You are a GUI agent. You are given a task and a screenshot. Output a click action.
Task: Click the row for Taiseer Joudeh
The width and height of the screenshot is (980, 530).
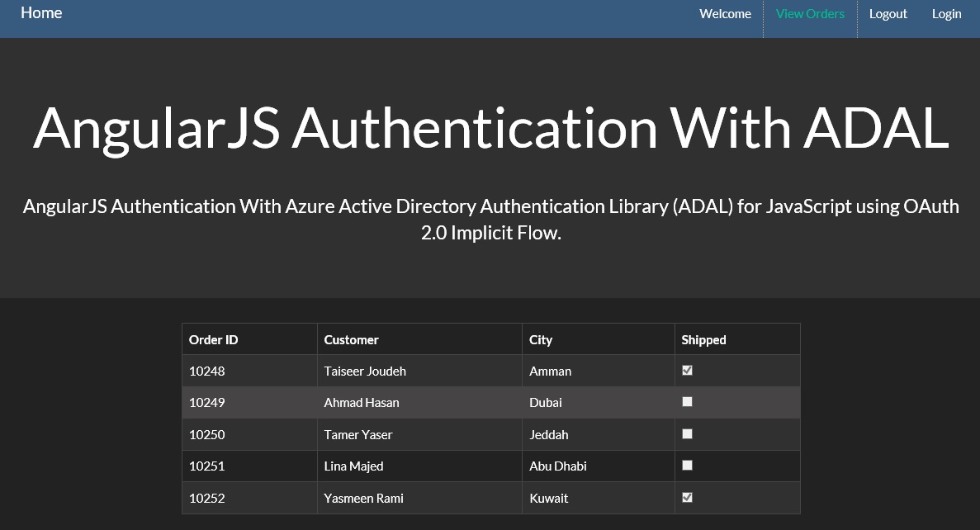(x=365, y=371)
